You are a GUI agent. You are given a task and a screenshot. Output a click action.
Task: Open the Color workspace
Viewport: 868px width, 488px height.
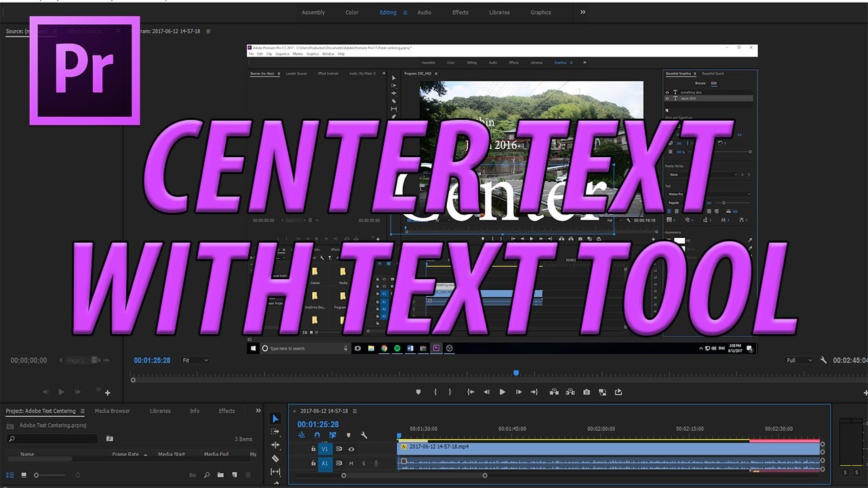click(352, 12)
